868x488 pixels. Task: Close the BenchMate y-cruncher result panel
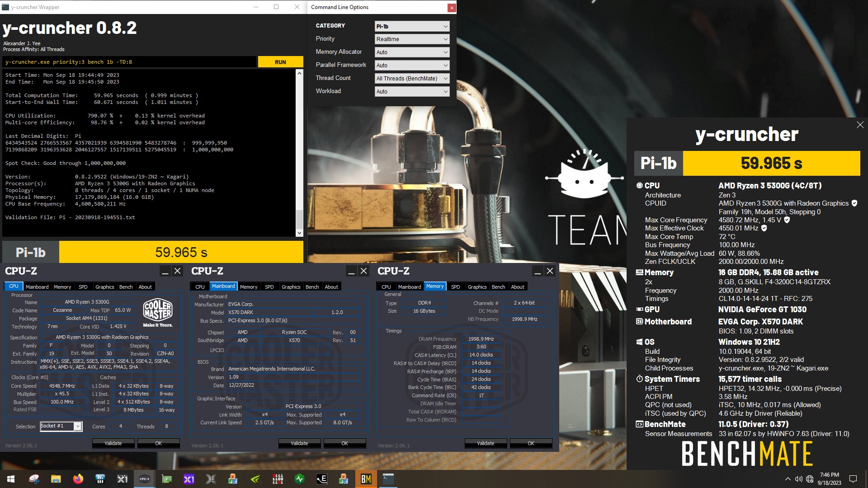click(860, 125)
